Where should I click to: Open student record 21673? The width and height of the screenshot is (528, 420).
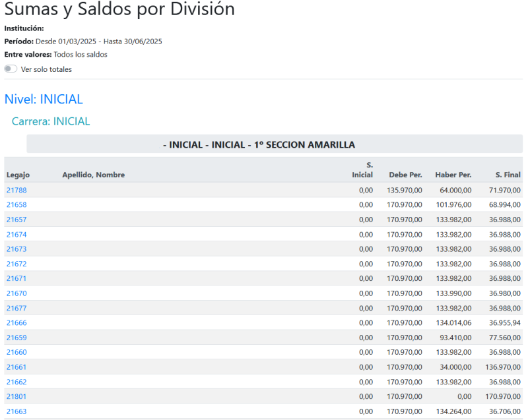pyautogui.click(x=16, y=249)
